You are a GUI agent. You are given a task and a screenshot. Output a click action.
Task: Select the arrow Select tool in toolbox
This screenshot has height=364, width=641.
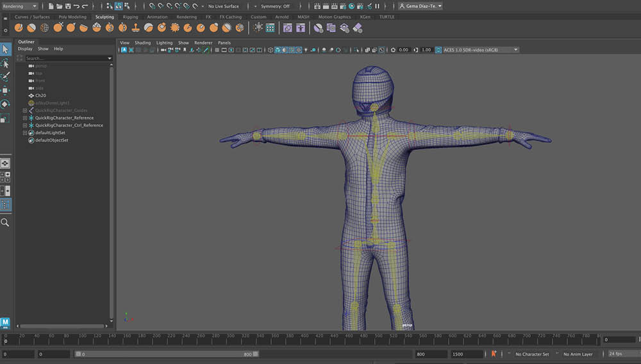pos(5,49)
